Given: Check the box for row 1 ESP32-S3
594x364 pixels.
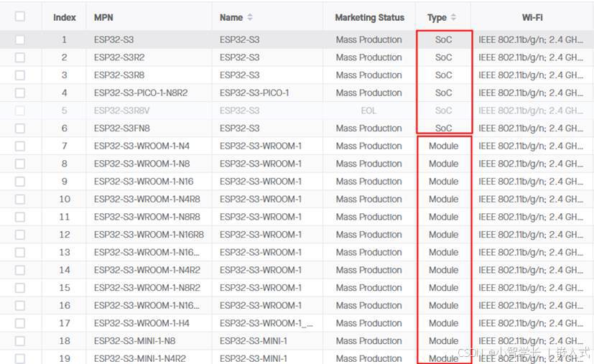Looking at the screenshot, I should (19, 39).
